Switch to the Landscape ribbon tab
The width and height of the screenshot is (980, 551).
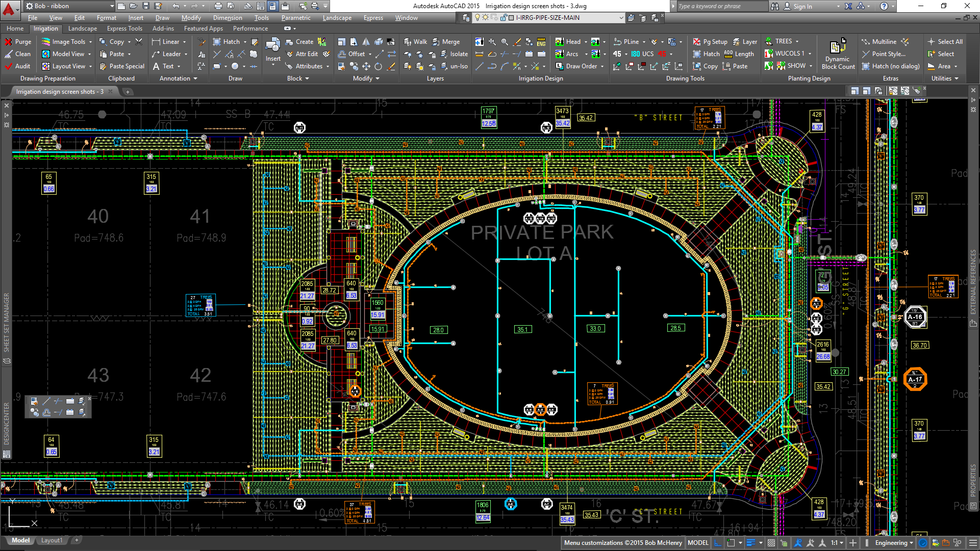click(83, 29)
